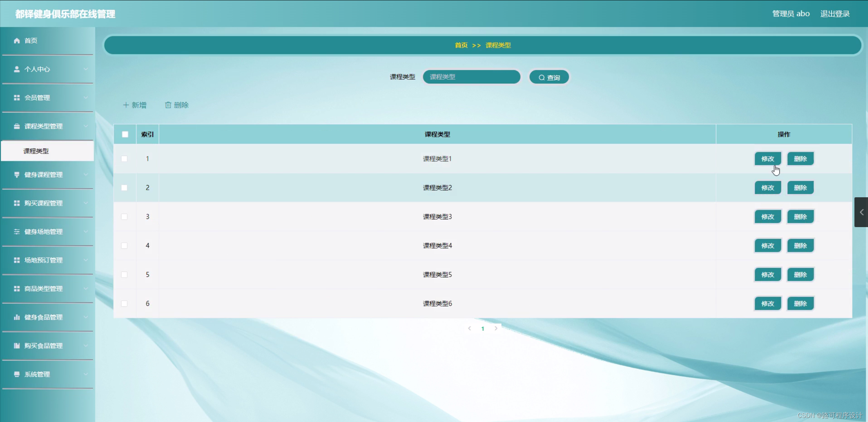The image size is (868, 422).
Task: Click the 个人中心 user icon
Action: (x=17, y=69)
